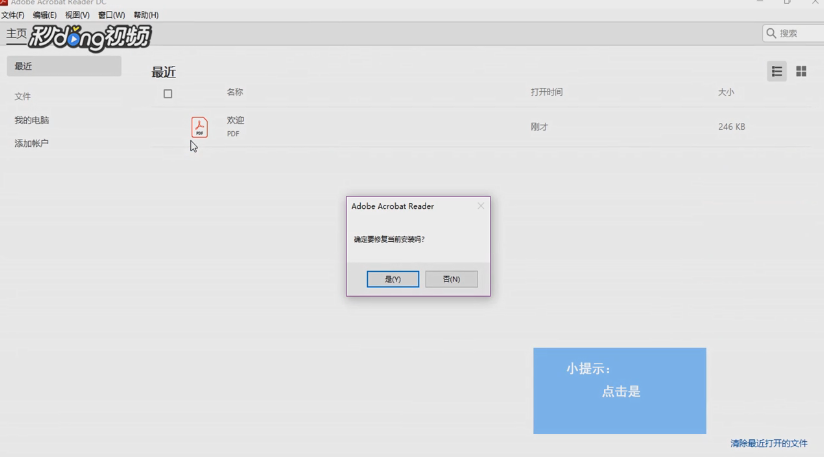The width and height of the screenshot is (824, 457).
Task: Open the 欢迎 PDF file icon
Action: pyautogui.click(x=199, y=127)
